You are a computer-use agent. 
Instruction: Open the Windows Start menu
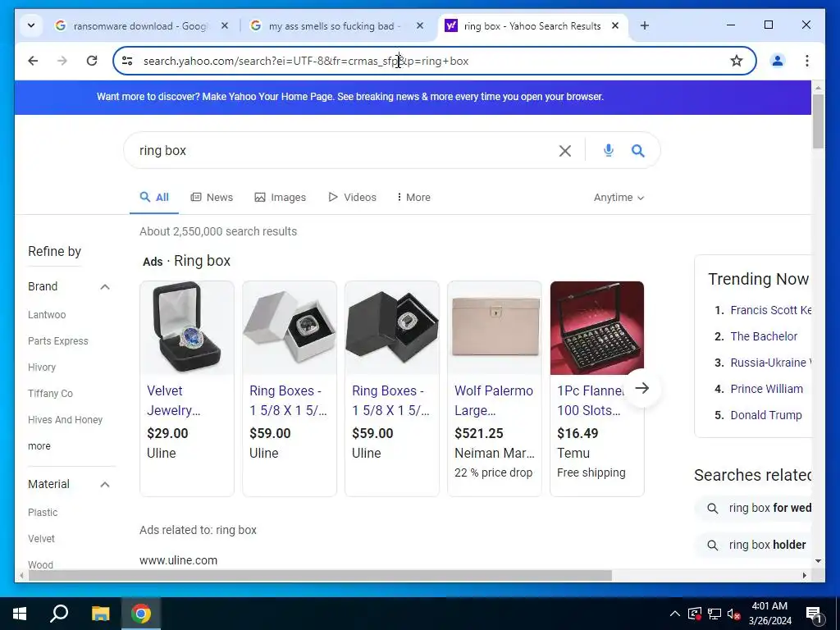click(x=20, y=614)
